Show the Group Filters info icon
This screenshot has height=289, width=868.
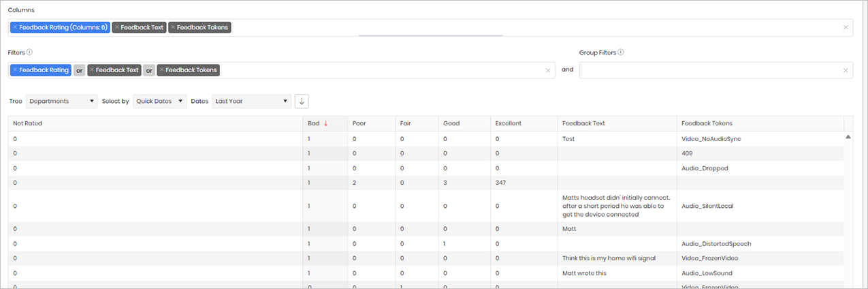(x=622, y=52)
